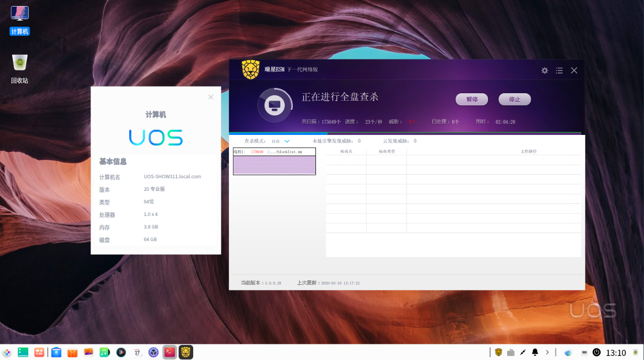Image resolution: width=644 pixels, height=360 pixels.
Task: Toggle the network icon in system tray
Action: pyautogui.click(x=568, y=352)
